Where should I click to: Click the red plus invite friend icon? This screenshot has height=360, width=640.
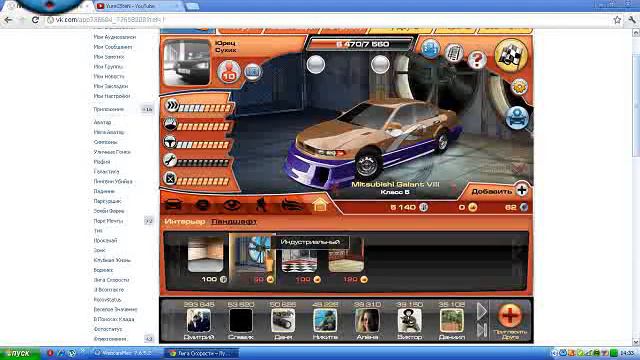tap(509, 315)
